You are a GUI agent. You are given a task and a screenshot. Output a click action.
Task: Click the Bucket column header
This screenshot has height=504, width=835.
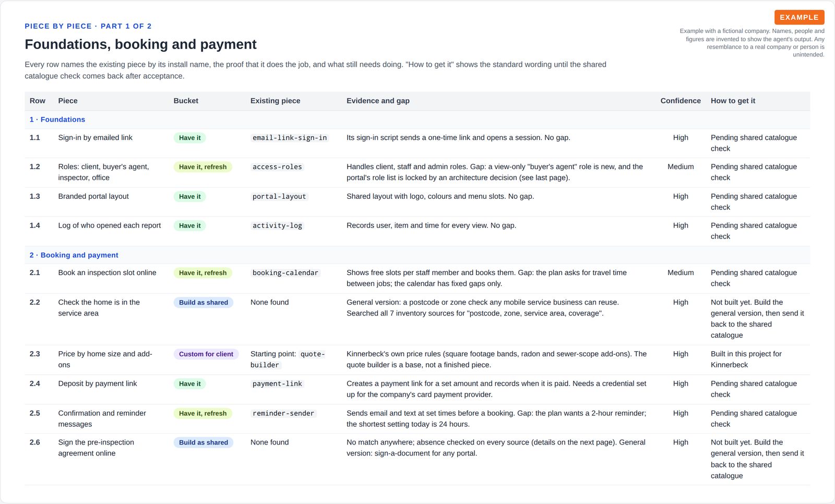186,101
